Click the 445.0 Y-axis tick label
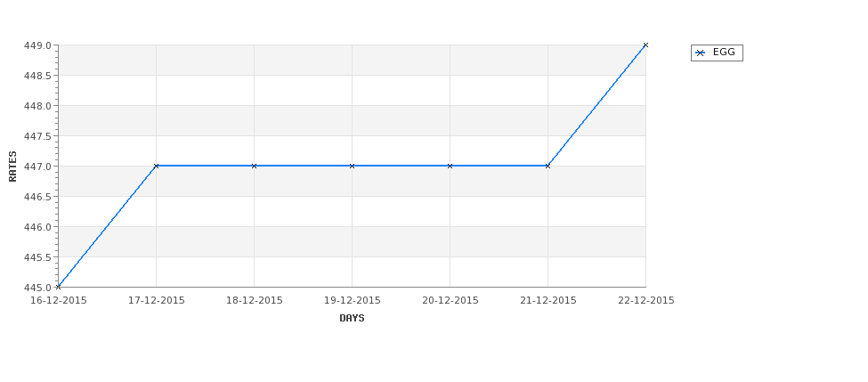The height and width of the screenshot is (382, 868). [38, 288]
